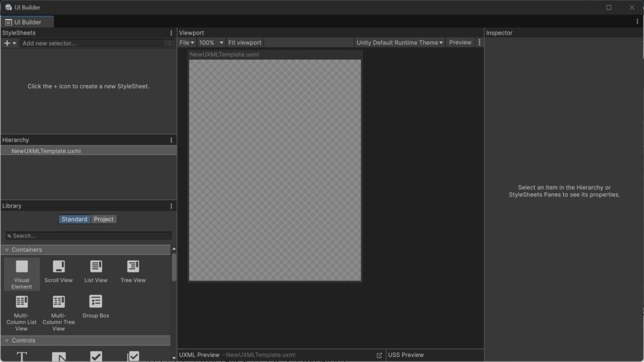Screen dimensions: 644x362
Task: Click Library scroll down arrow
Action: 174,358
